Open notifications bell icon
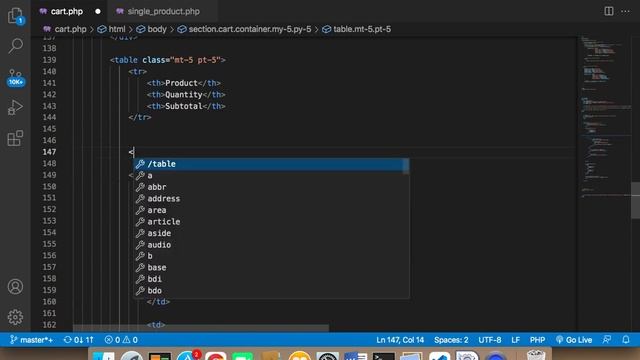The height and width of the screenshot is (360, 640). pyautogui.click(x=626, y=340)
